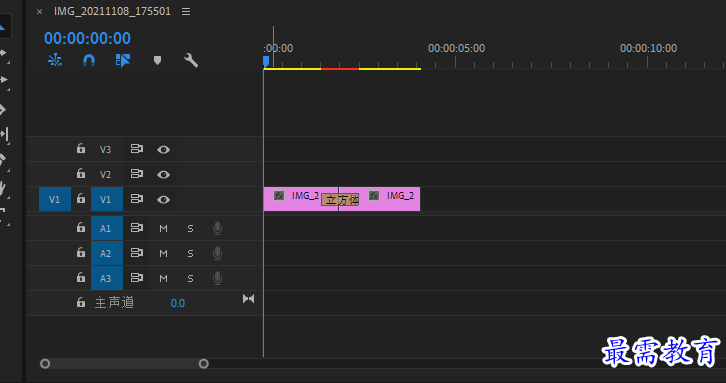The width and height of the screenshot is (726, 383).
Task: Click the blue playhead marker on ruler
Action: pos(266,61)
